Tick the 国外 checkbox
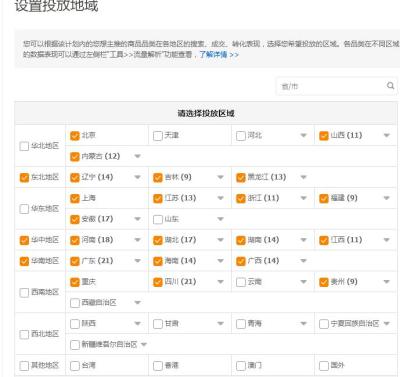400x377 pixels. (x=324, y=366)
